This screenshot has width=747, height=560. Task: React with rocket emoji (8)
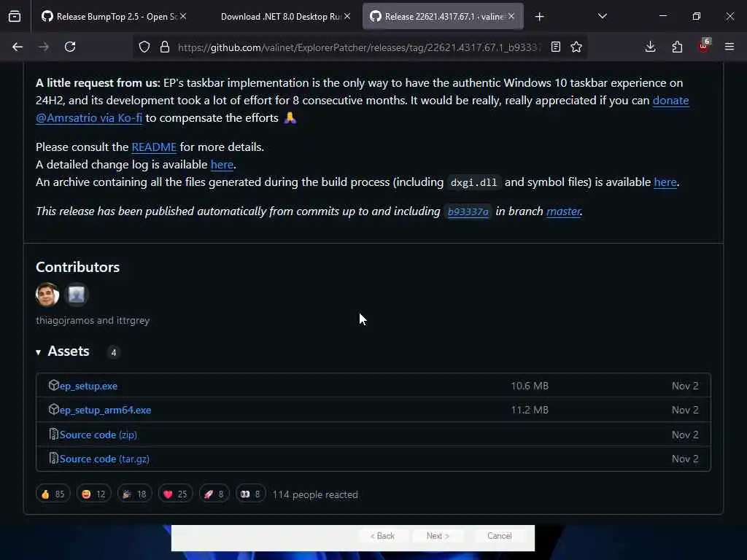click(x=214, y=494)
